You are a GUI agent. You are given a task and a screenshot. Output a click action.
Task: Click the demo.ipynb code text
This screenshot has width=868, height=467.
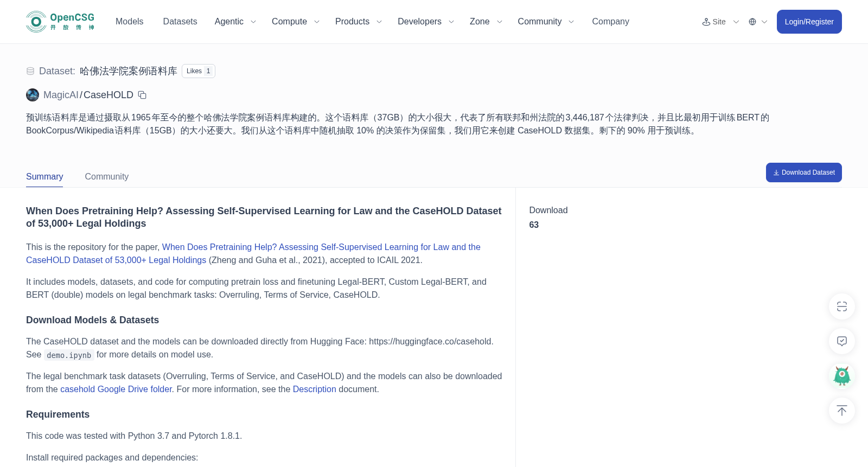[x=69, y=355]
